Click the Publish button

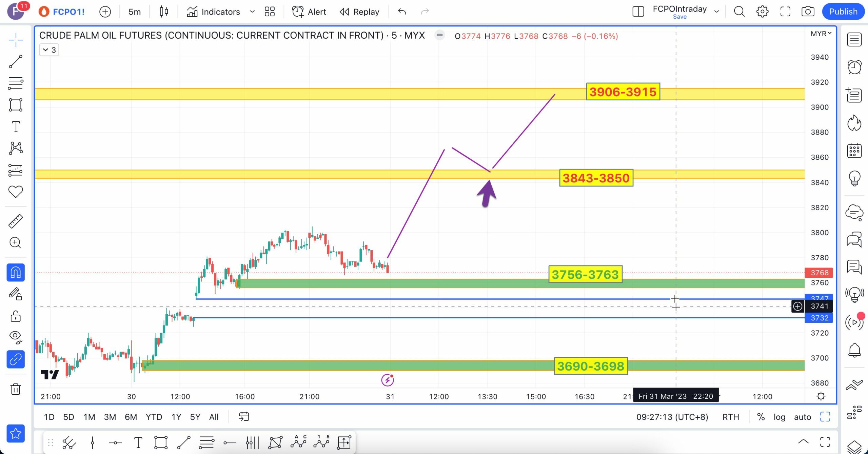(843, 12)
